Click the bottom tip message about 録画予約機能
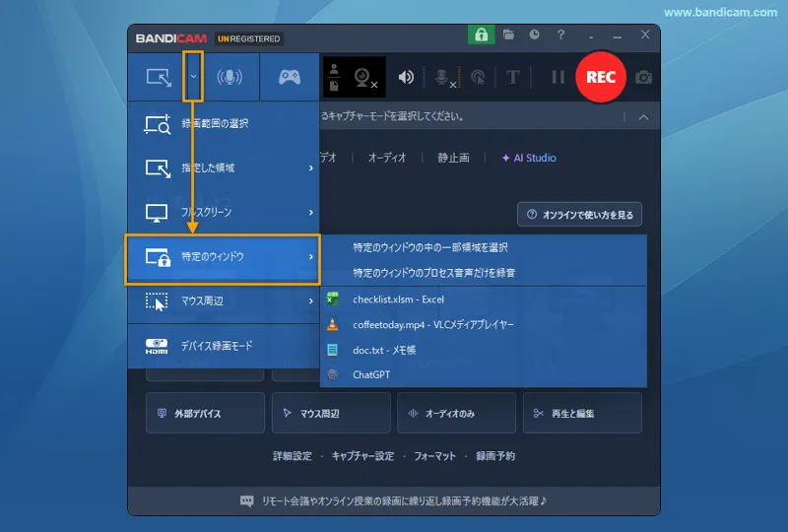Image resolution: width=788 pixels, height=532 pixels. 394,500
